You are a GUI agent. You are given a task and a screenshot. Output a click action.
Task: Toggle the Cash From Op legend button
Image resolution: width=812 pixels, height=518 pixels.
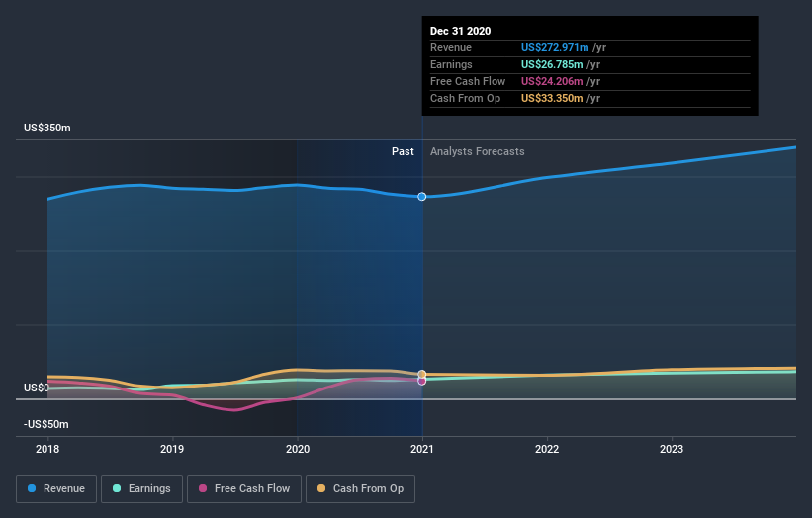(360, 489)
